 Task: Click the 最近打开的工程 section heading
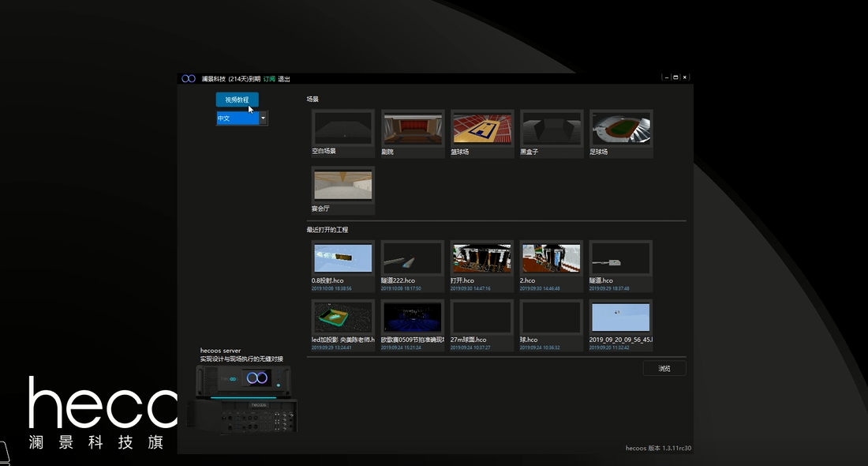coord(327,229)
